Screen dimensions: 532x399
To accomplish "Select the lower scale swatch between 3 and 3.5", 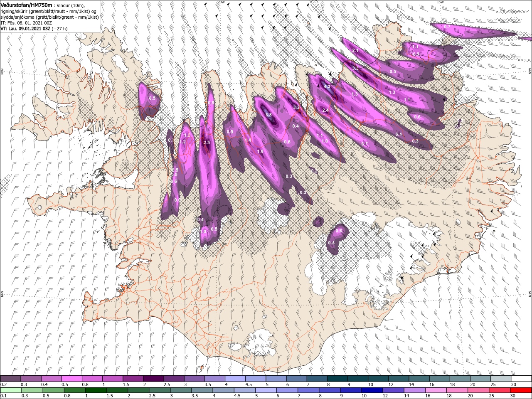I will [181, 390].
